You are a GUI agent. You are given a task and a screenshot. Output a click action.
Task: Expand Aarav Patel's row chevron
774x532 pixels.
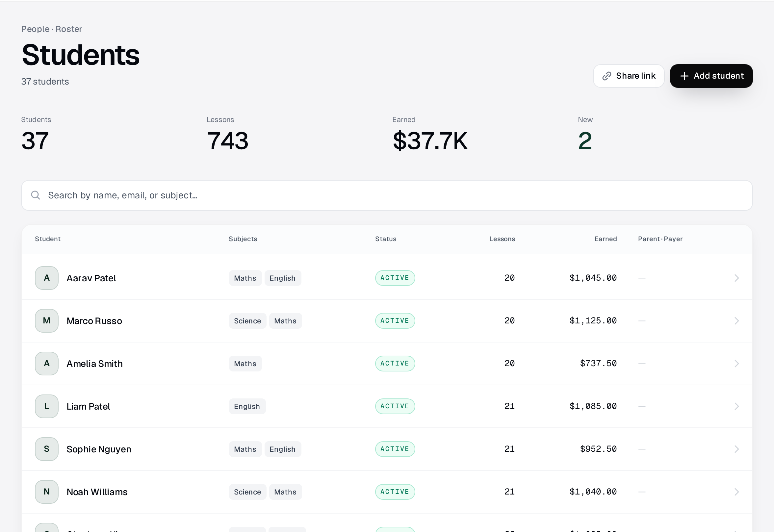coord(737,278)
